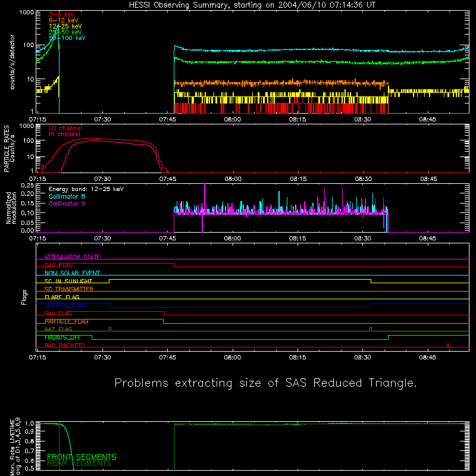The image size is (476, 476).
Task: Select the yellow 12-25 keV legend entry
Action: point(65,26)
